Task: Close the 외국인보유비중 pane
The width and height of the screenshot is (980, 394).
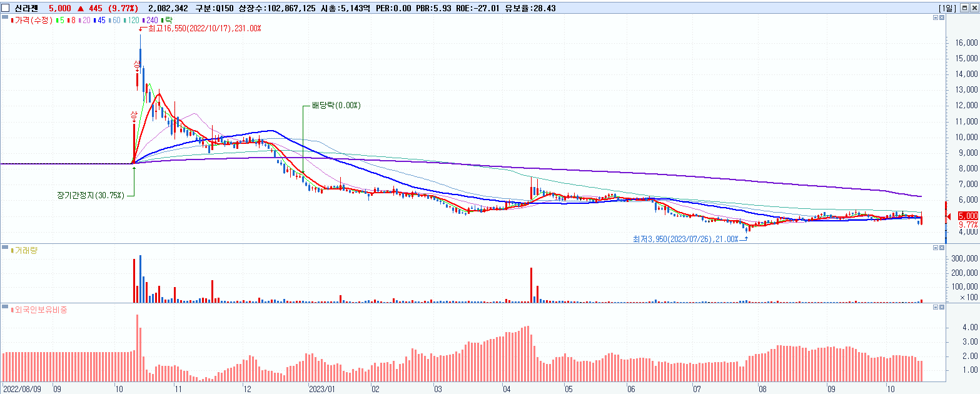Action: click(942, 308)
